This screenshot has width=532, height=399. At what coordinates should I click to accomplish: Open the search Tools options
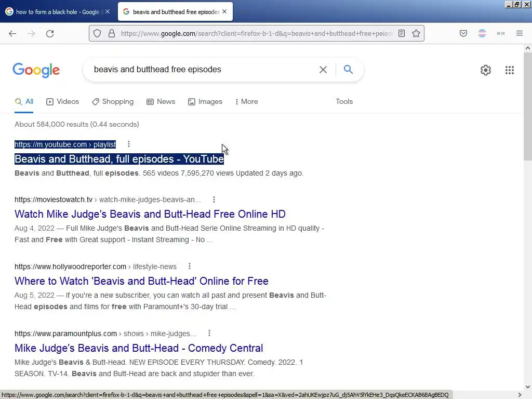click(344, 101)
